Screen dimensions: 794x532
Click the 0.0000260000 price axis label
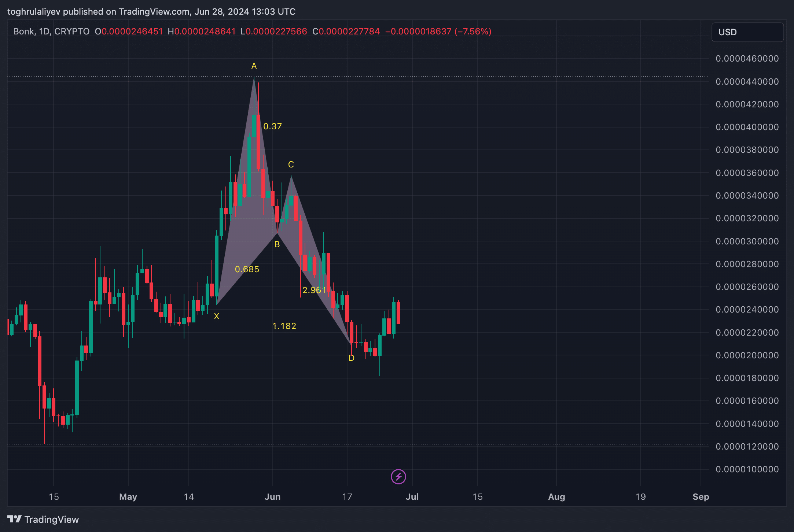coord(747,287)
